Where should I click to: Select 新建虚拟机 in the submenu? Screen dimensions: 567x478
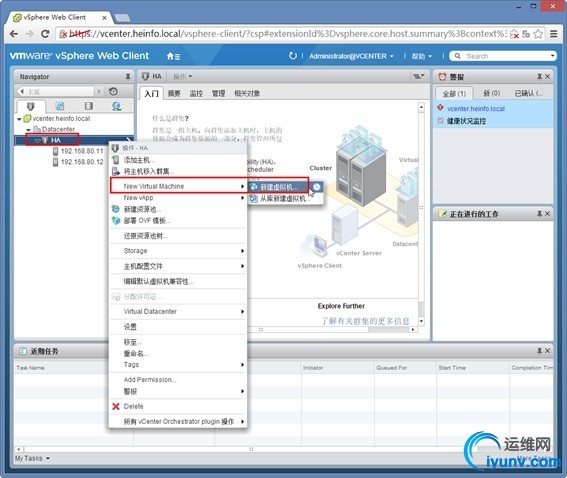point(278,187)
